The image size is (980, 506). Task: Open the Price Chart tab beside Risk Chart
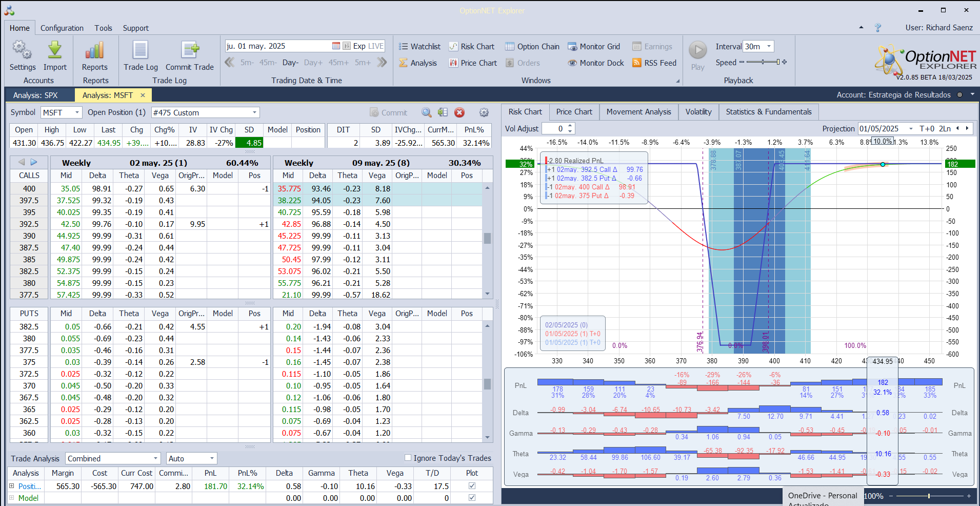pos(574,112)
